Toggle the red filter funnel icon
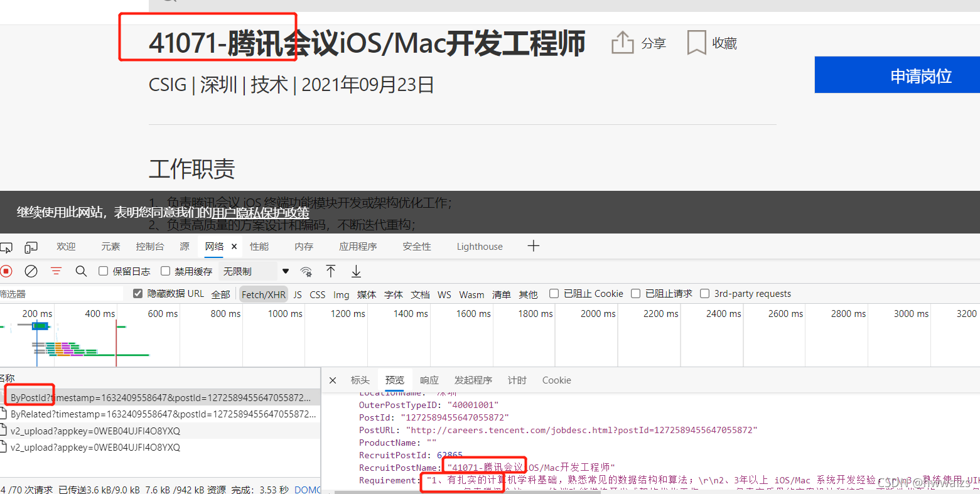 (57, 271)
